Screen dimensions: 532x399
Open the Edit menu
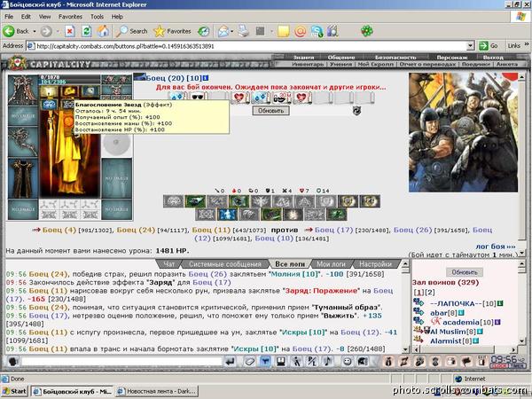pyautogui.click(x=26, y=17)
